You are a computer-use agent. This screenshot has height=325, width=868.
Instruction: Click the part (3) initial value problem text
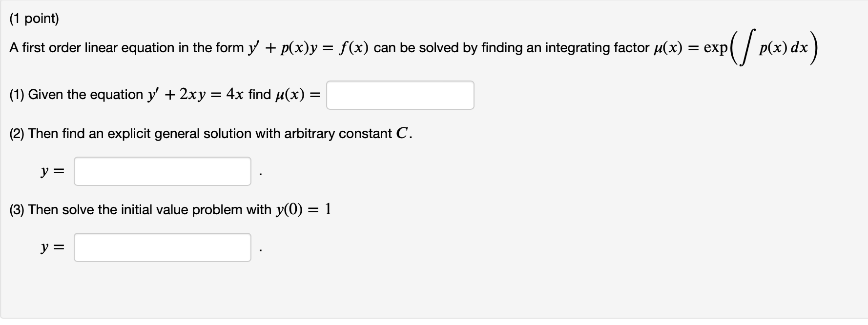coord(170,209)
